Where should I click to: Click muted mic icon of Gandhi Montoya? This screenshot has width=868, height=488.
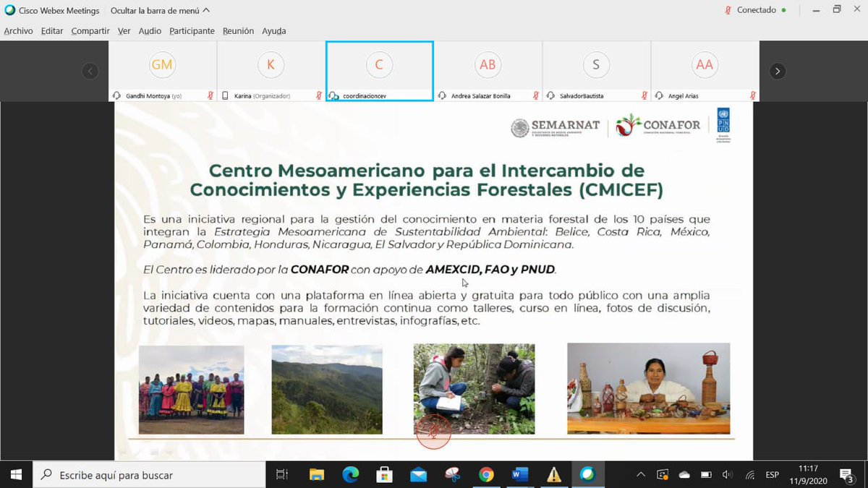pos(210,95)
